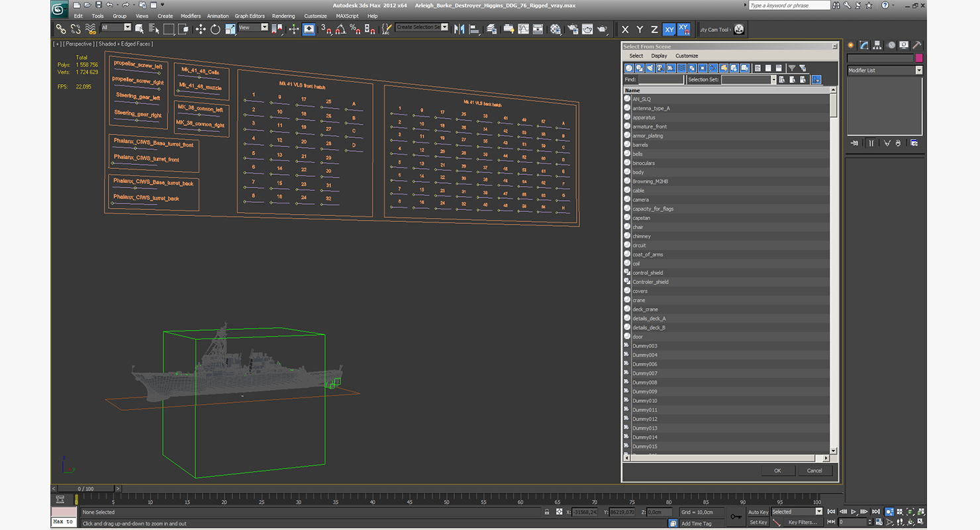Open the Hierarchy command panel tab
Screen dimensions: 980x530
[x=877, y=45]
